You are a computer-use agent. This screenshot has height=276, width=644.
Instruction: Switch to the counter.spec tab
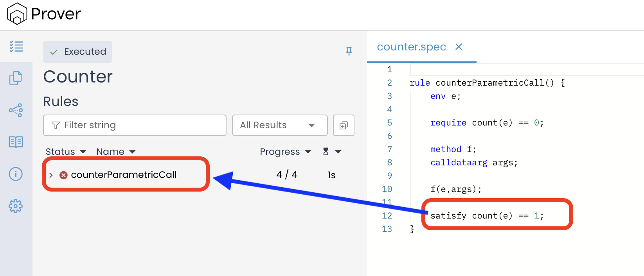coord(411,47)
